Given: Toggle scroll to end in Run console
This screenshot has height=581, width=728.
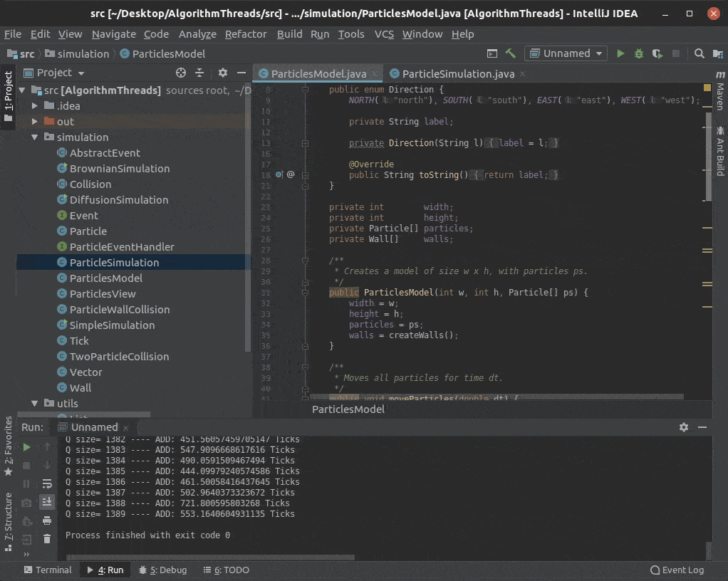Looking at the screenshot, I should point(47,502).
